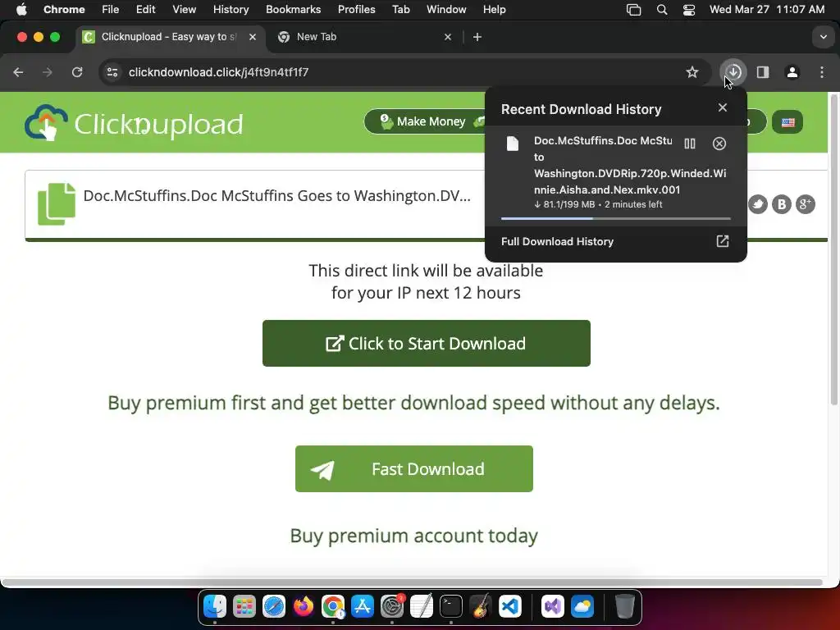Close the Clicknupload tab
Viewport: 840px width, 630px height.
253,37
